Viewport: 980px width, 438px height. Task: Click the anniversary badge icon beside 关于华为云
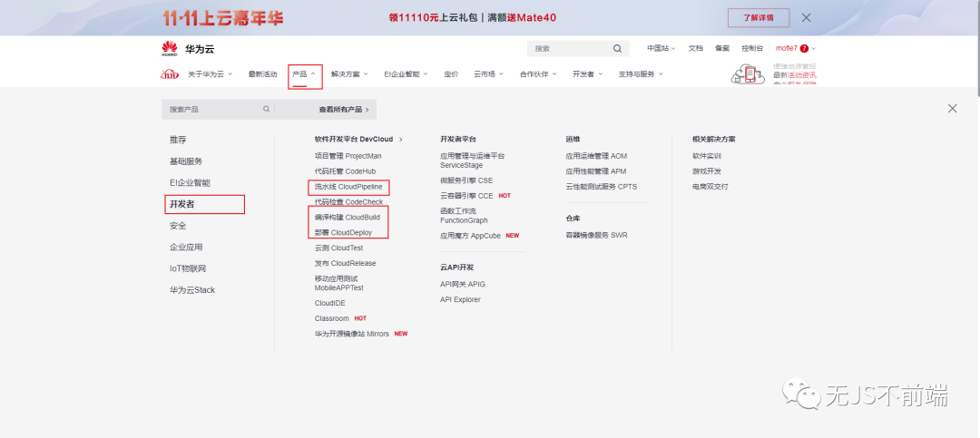point(170,74)
